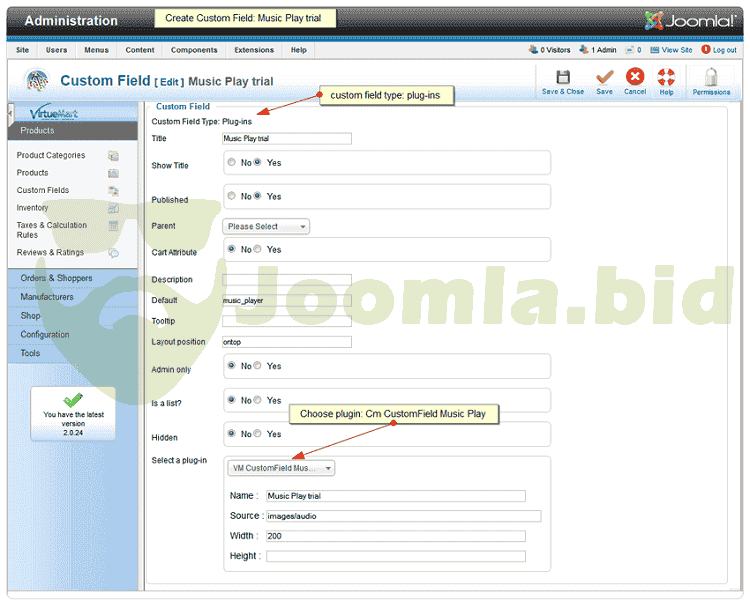The width and height of the screenshot is (750, 601).
Task: Set Hidden to Yes
Action: (x=257, y=434)
